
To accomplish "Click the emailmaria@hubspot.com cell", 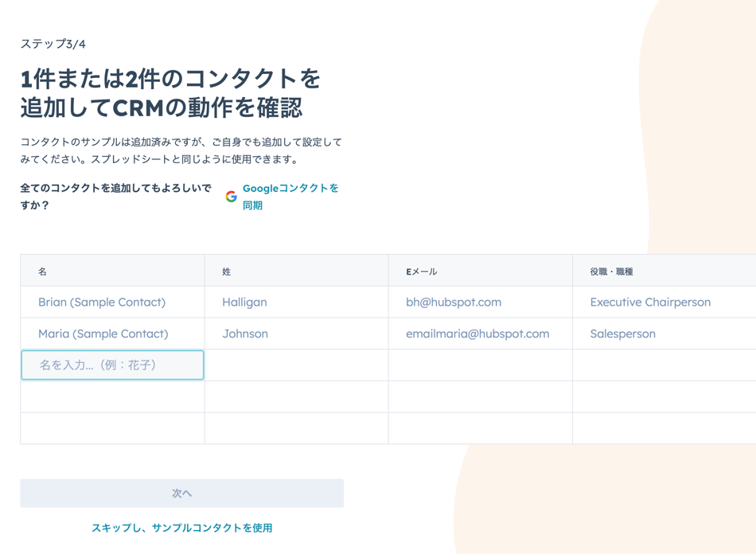I will click(480, 334).
